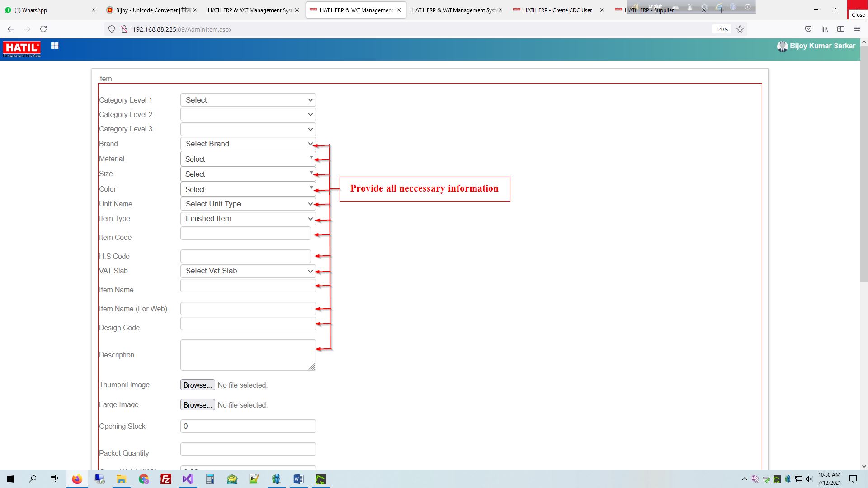Click the Description text area
The height and width of the screenshot is (488, 868).
[x=248, y=354]
